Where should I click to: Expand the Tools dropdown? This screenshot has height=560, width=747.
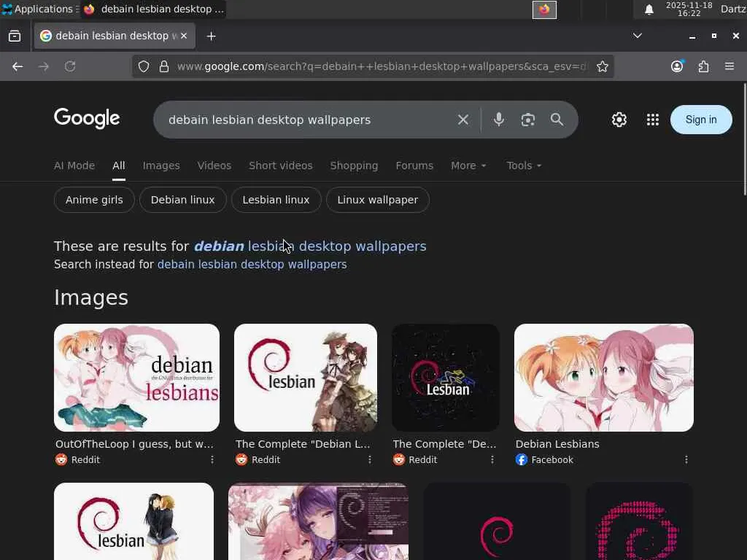[x=524, y=166]
